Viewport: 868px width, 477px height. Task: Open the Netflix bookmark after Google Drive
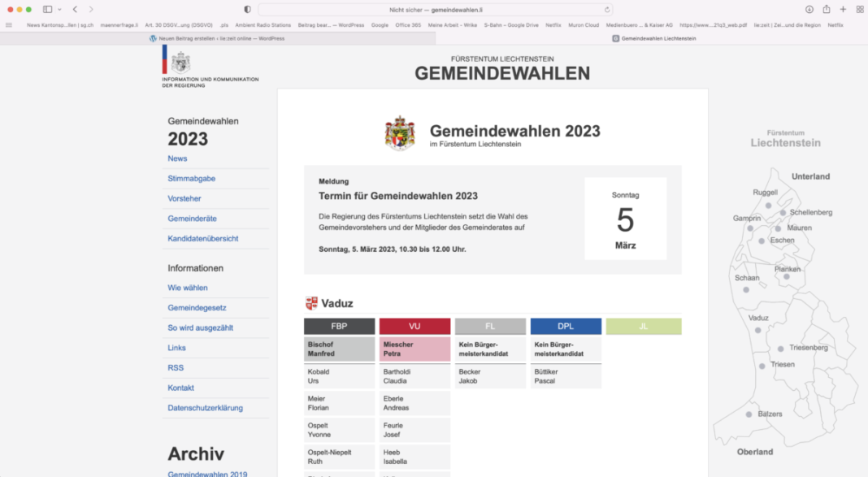pyautogui.click(x=553, y=25)
